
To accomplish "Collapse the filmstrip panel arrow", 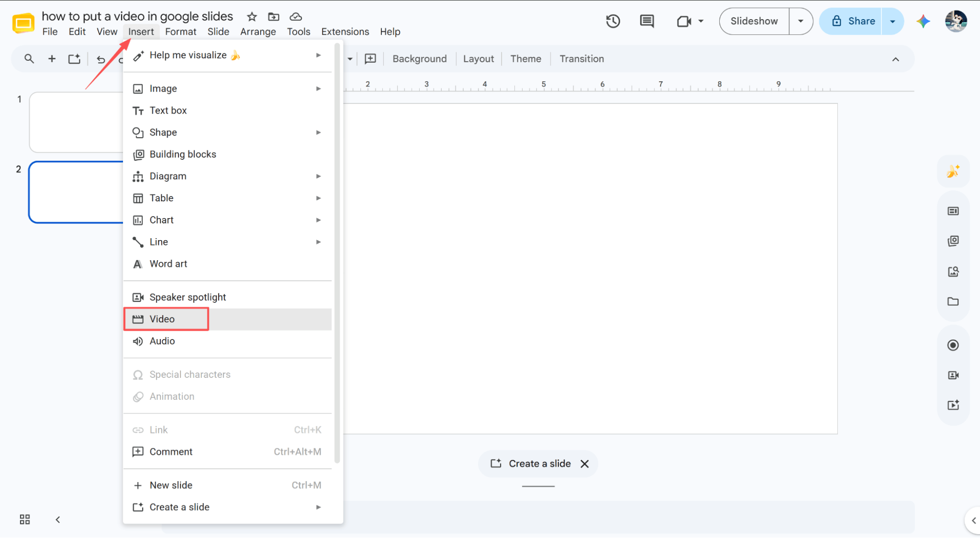I will 58,519.
